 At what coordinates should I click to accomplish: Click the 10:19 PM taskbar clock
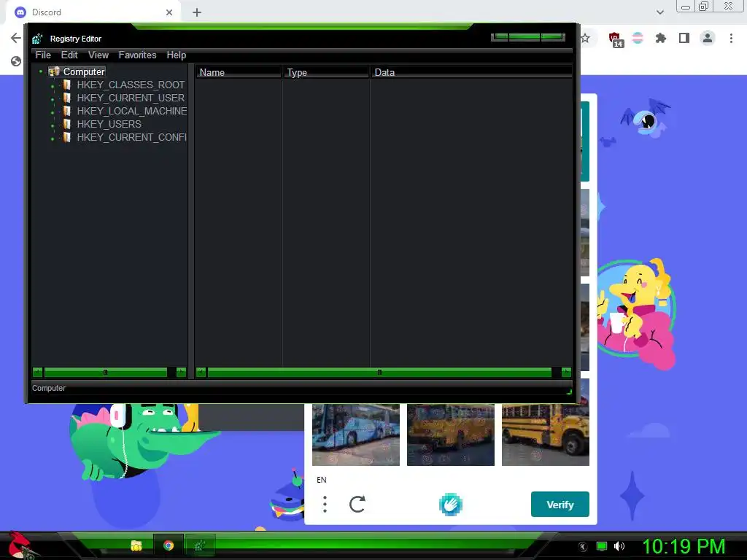pyautogui.click(x=684, y=547)
